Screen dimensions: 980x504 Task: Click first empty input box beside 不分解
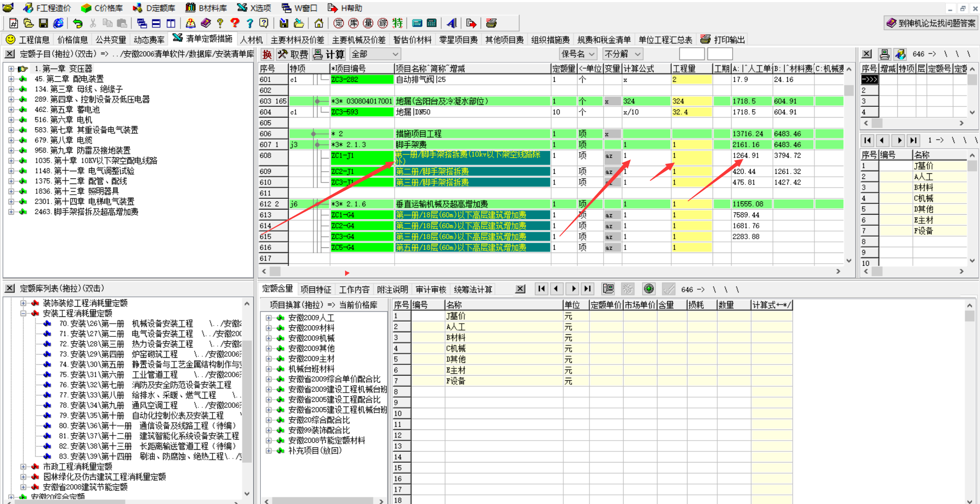coord(692,54)
